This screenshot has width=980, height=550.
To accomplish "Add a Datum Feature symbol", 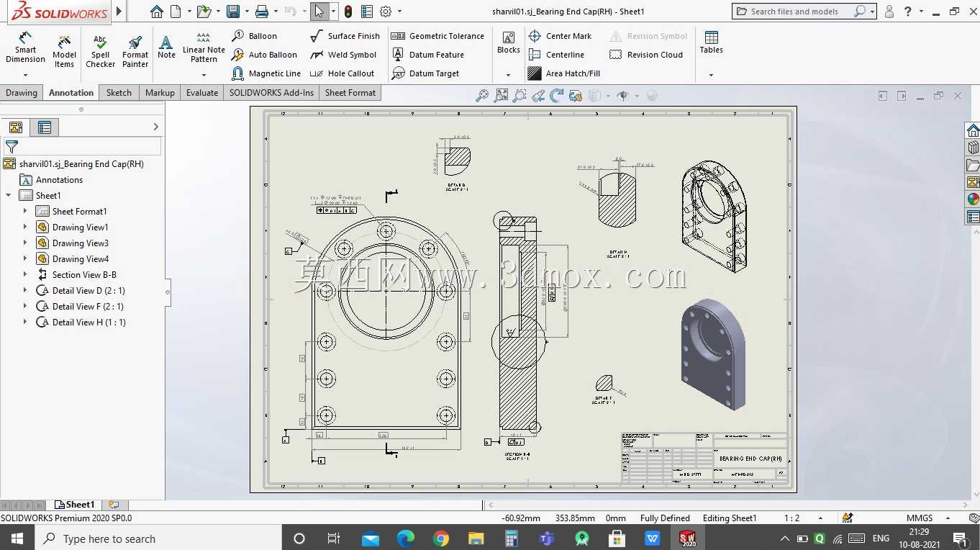I will tap(427, 55).
